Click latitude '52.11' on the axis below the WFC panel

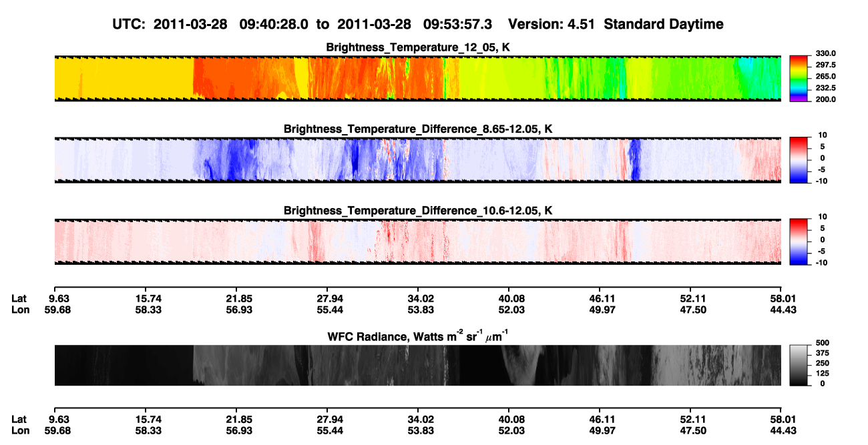[690, 420]
